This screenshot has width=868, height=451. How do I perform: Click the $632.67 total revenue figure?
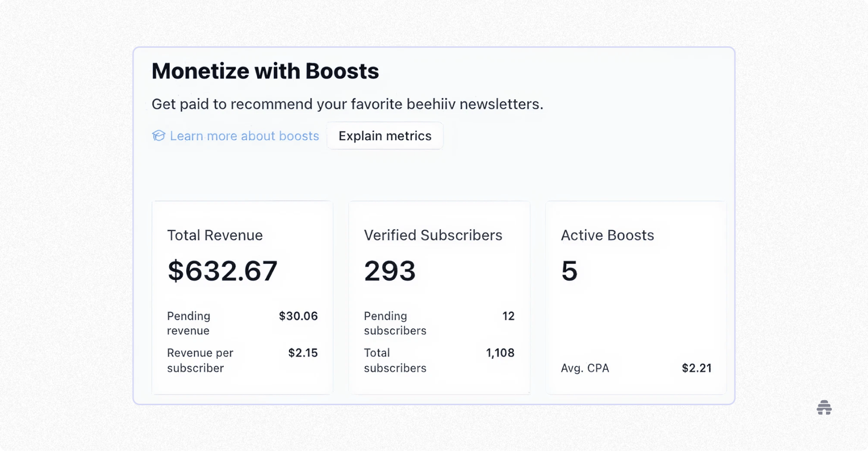pyautogui.click(x=222, y=271)
